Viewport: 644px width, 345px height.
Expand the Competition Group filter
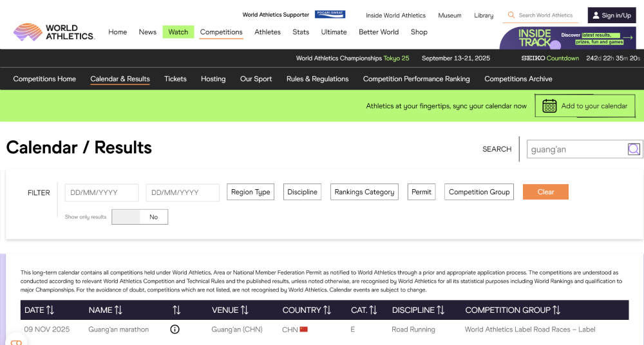click(x=478, y=192)
